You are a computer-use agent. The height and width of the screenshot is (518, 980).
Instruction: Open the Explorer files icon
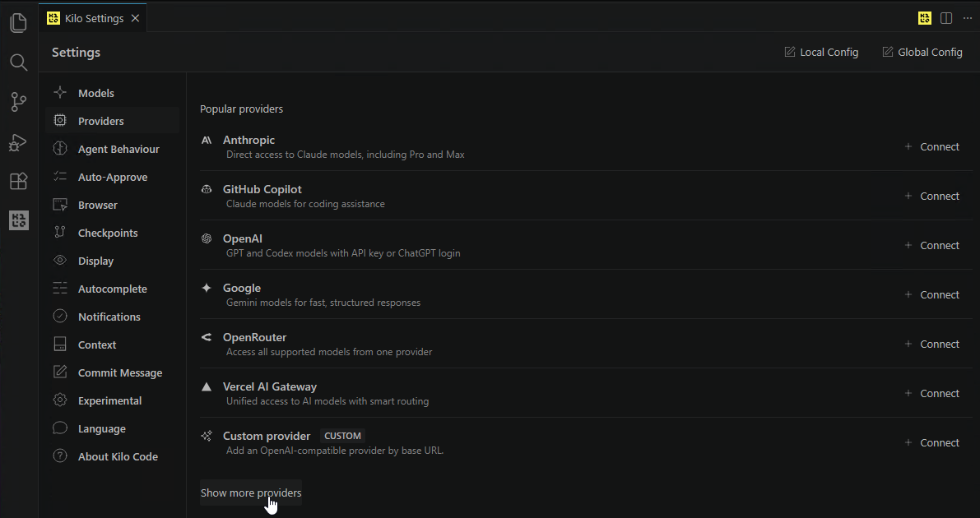19,23
